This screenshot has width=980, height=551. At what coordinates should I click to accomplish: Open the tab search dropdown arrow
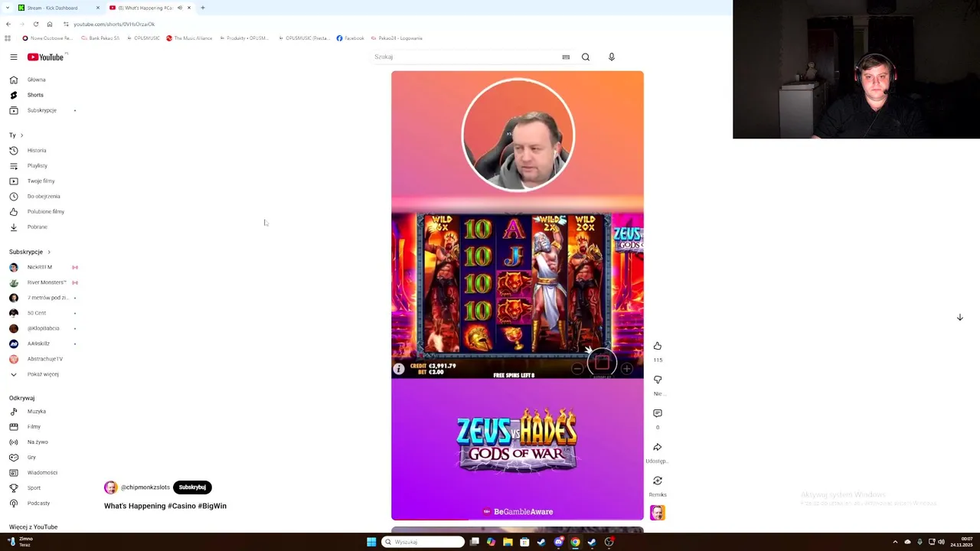[8, 8]
